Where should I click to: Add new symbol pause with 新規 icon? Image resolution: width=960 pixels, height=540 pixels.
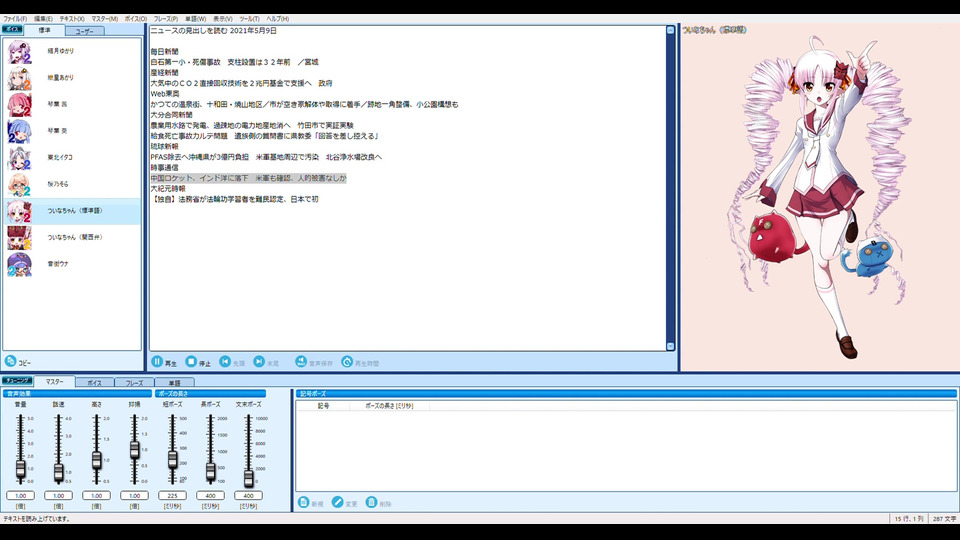pyautogui.click(x=304, y=502)
